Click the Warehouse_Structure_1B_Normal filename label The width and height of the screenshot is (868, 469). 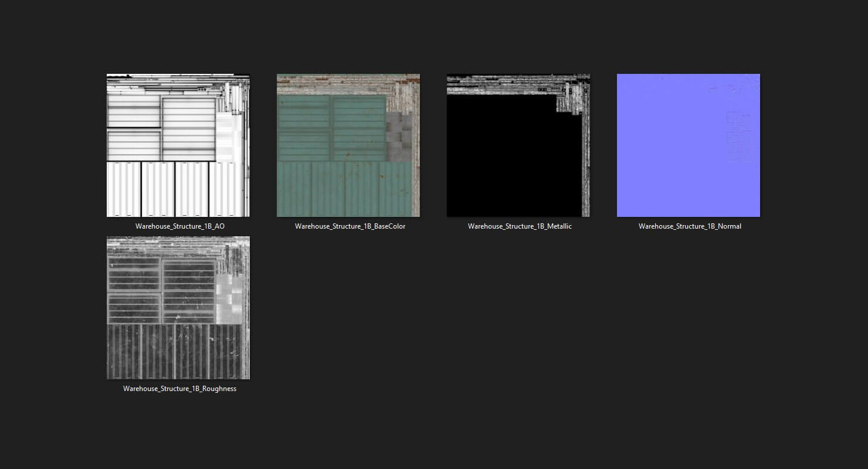[690, 226]
